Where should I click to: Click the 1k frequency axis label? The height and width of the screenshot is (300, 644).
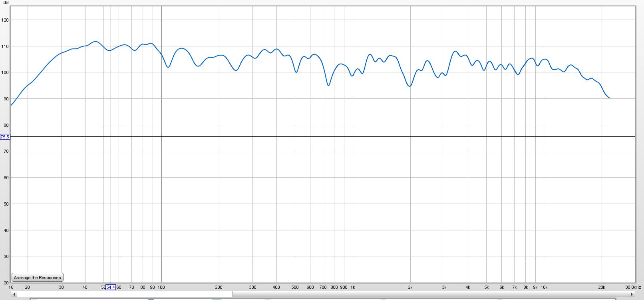pos(353,287)
